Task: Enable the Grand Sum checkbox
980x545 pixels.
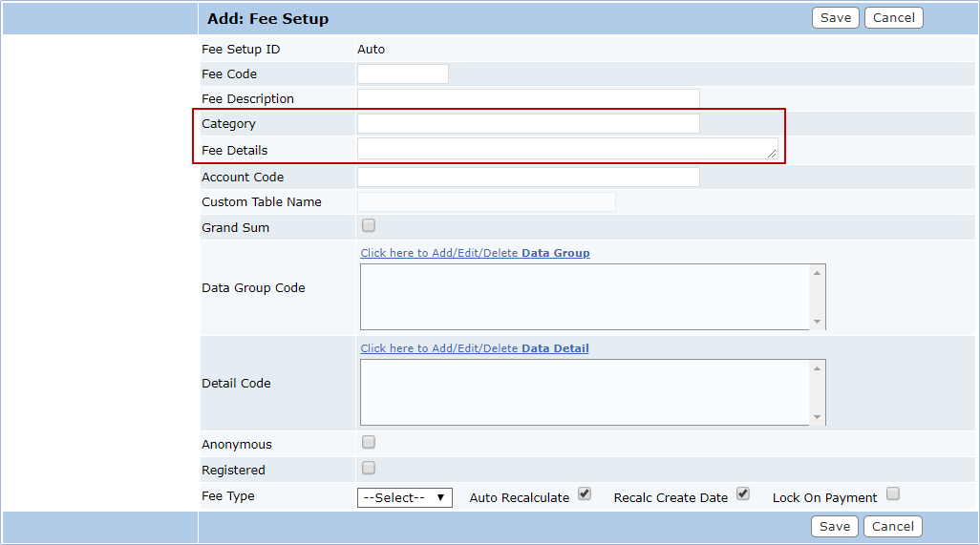Action: (369, 226)
